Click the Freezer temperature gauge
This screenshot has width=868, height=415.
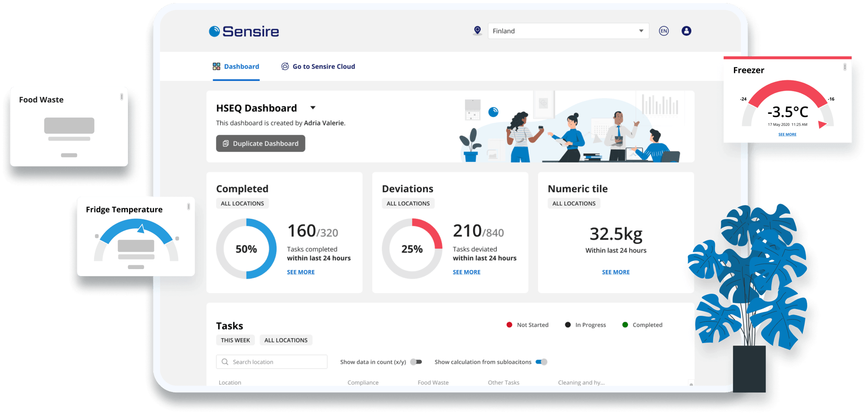[788, 103]
